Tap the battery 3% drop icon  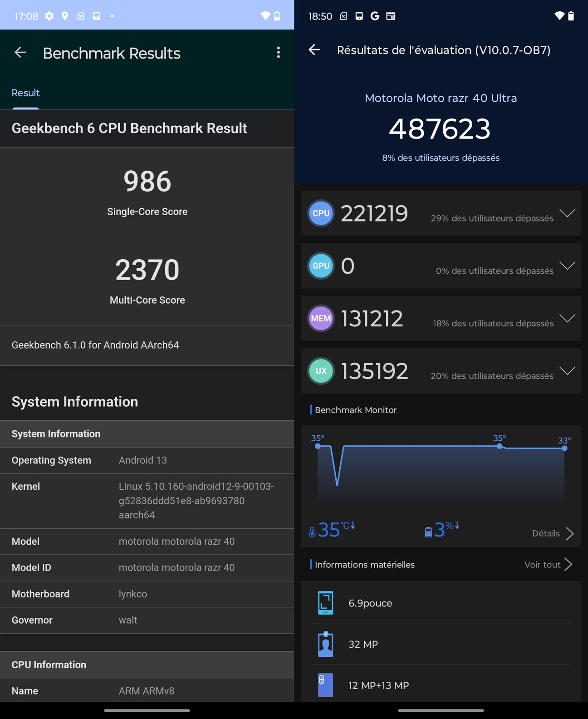click(428, 532)
